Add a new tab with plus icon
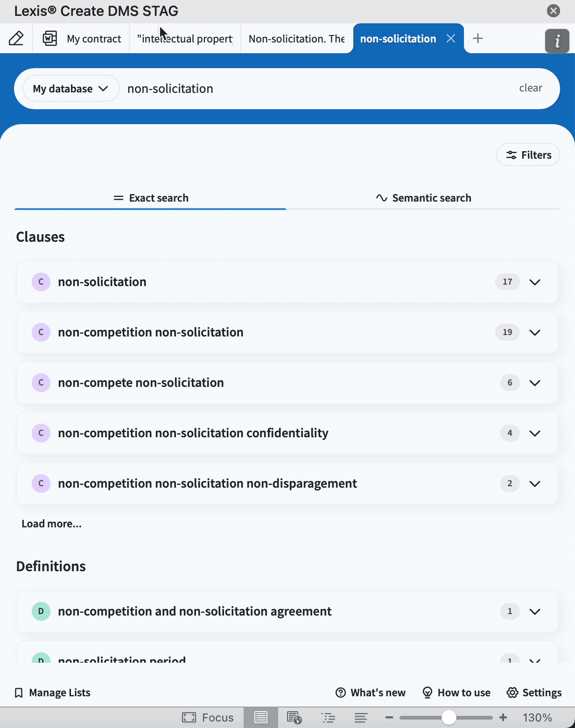 point(477,38)
